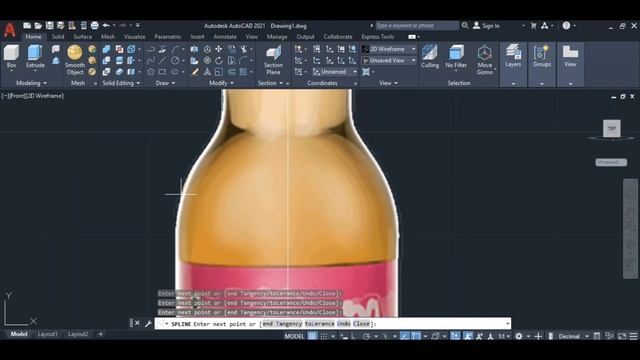Select the Circle tool in Draw panel
Image resolution: width=640 pixels, height=360 pixels.
(175, 61)
